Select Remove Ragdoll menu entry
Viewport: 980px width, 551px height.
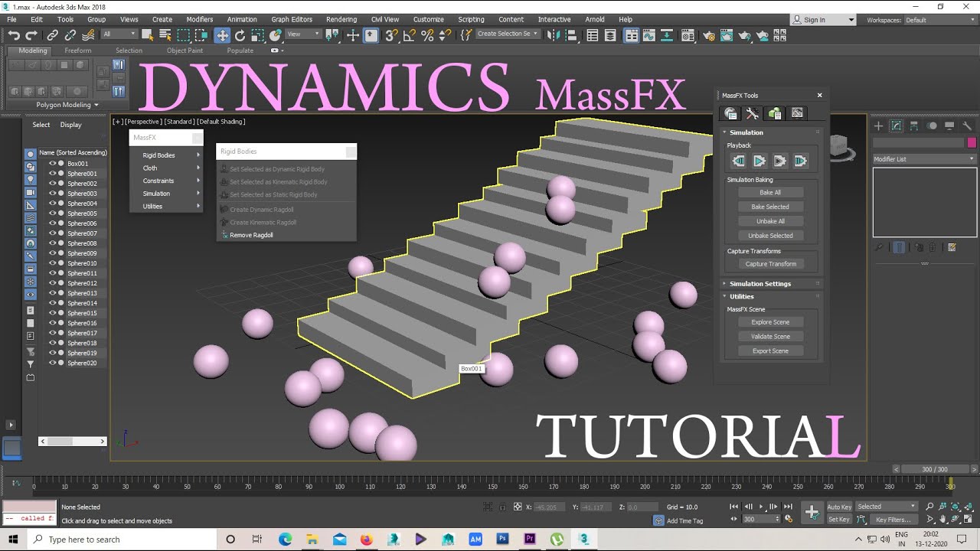click(x=251, y=235)
